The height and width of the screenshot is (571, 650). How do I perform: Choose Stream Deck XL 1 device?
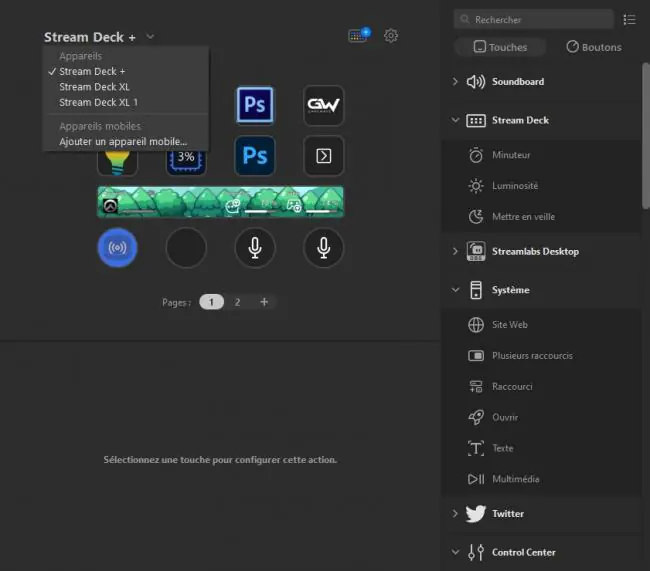pyautogui.click(x=99, y=102)
